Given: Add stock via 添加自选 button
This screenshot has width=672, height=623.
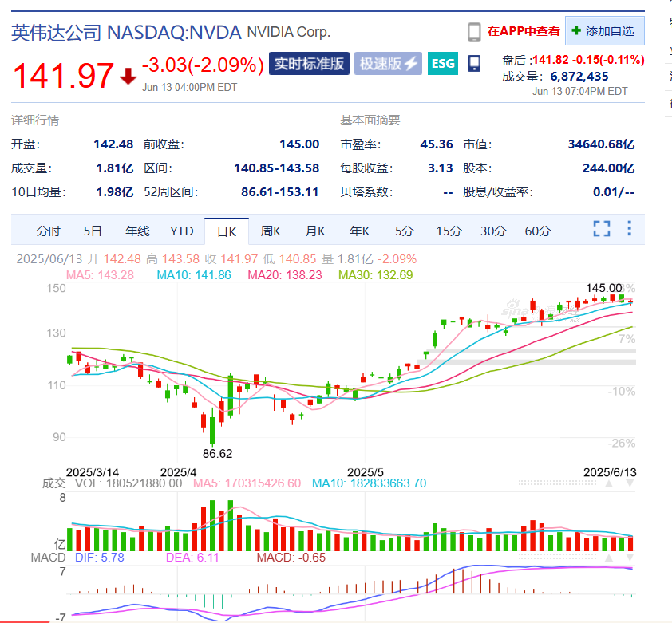Looking at the screenshot, I should (605, 31).
